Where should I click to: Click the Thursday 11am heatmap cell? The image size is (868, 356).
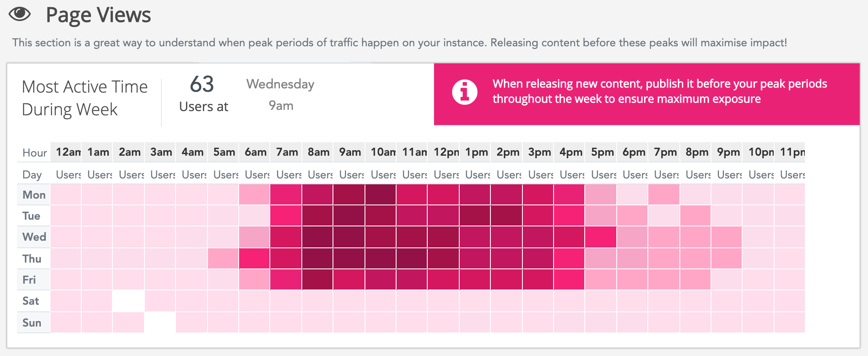[x=412, y=258]
